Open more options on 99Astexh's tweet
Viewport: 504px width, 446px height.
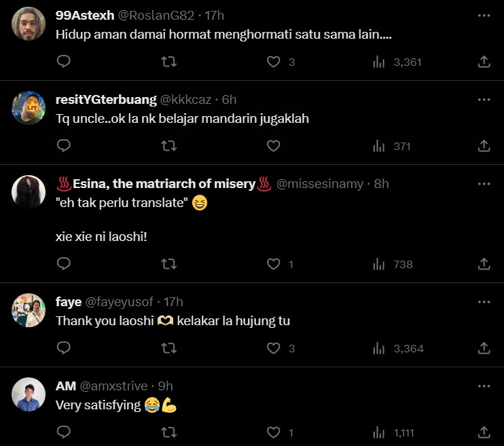484,15
